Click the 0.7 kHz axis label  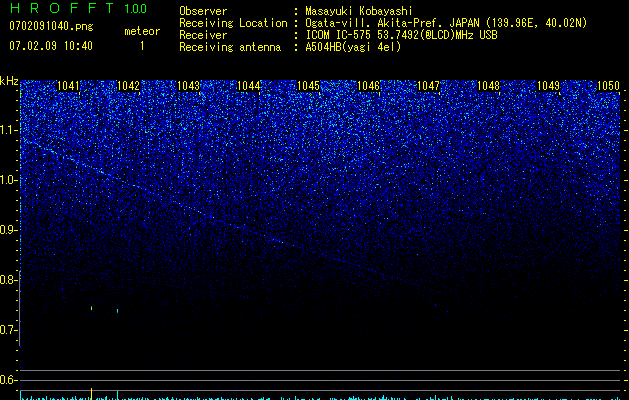click(9, 330)
